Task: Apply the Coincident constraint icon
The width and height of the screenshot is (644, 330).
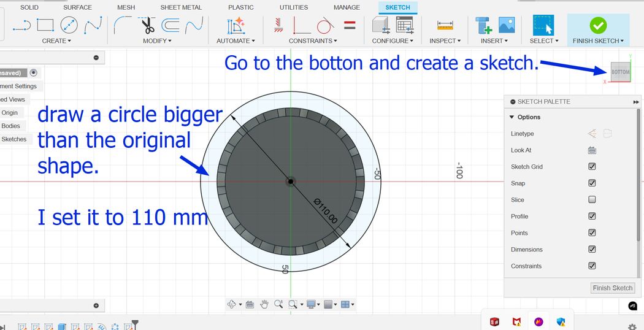Action: tap(302, 25)
